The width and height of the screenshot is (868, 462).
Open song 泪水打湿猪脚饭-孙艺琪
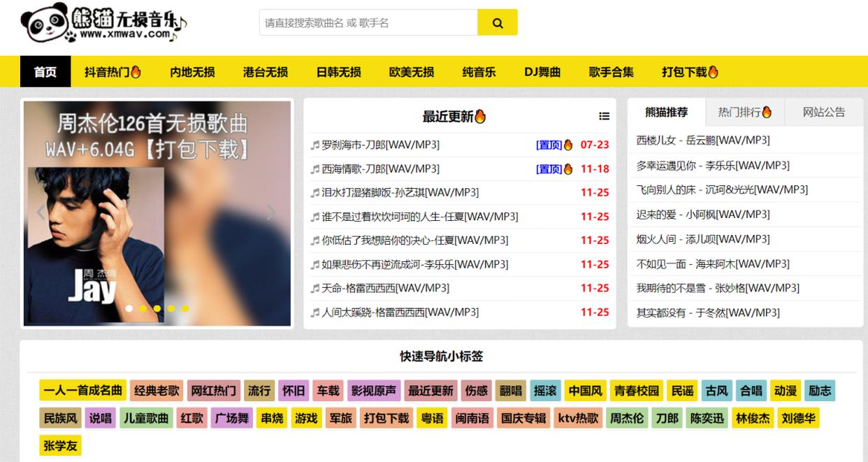point(400,193)
